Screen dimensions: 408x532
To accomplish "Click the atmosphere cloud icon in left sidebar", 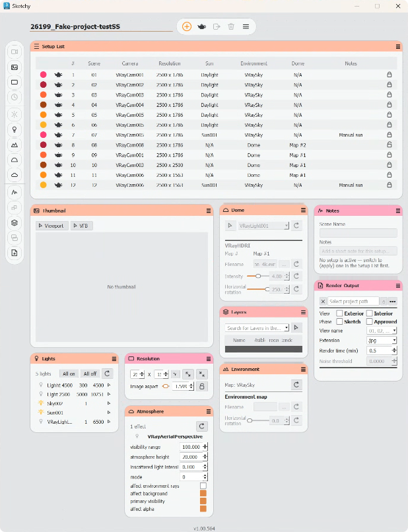I will click(x=15, y=175).
